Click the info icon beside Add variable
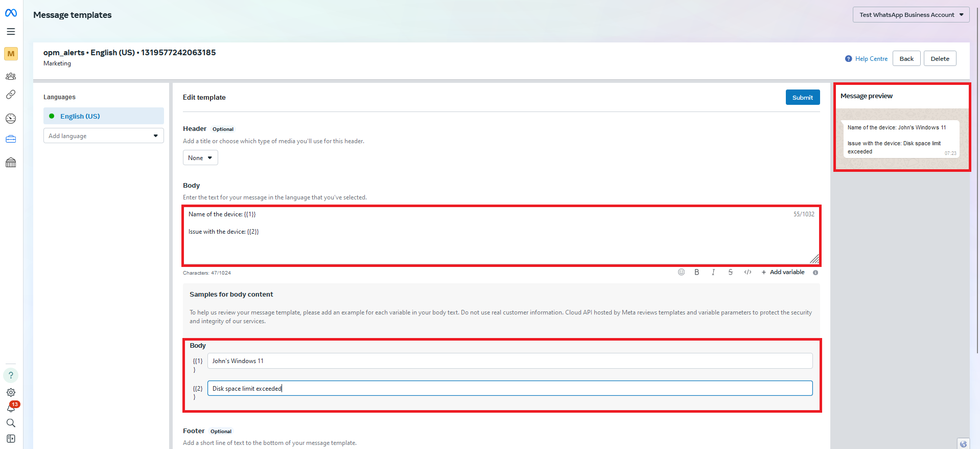 (815, 273)
